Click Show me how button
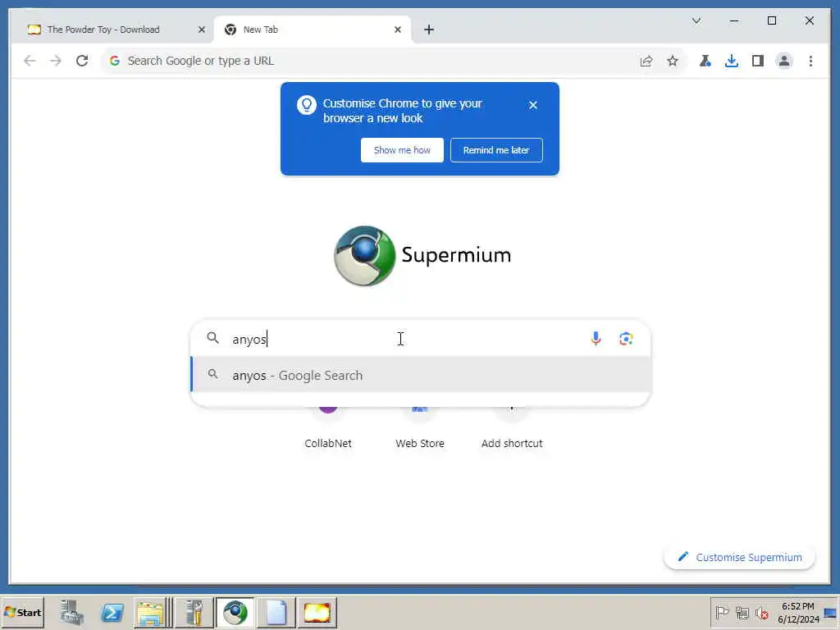 (x=402, y=150)
